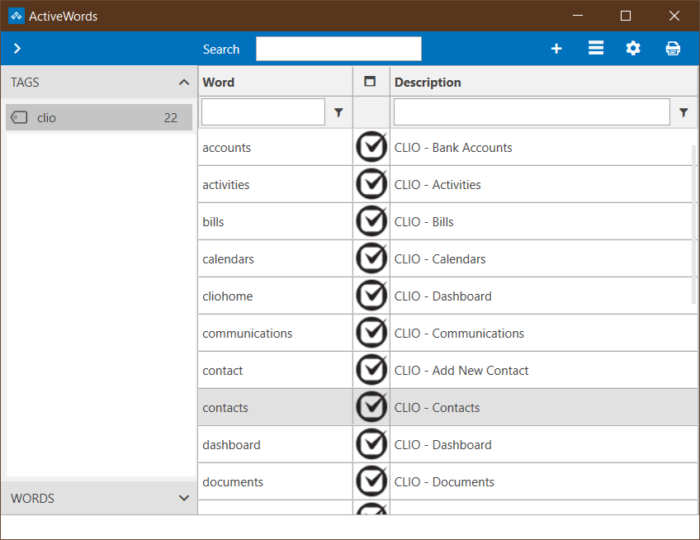700x540 pixels.
Task: Toggle the checkmark for accounts
Action: (x=371, y=147)
